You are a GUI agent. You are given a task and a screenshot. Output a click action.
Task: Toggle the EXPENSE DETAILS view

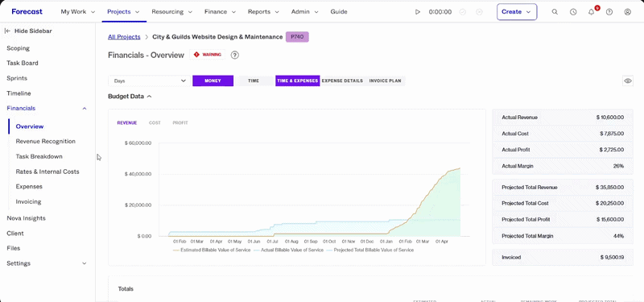click(342, 81)
